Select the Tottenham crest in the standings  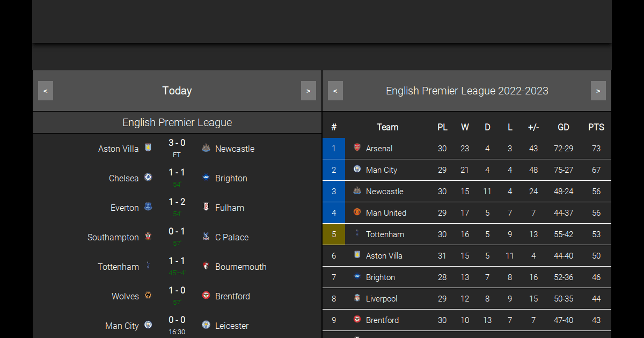pyautogui.click(x=357, y=234)
